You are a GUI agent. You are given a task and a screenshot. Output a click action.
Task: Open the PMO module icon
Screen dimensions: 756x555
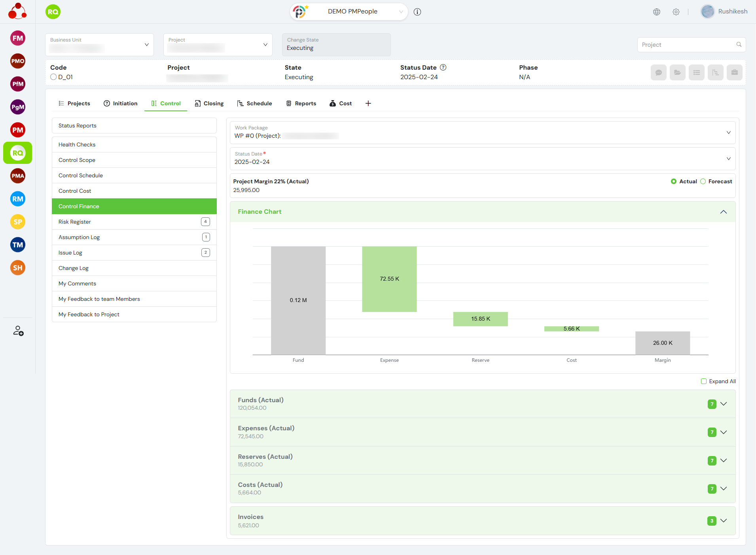(18, 61)
